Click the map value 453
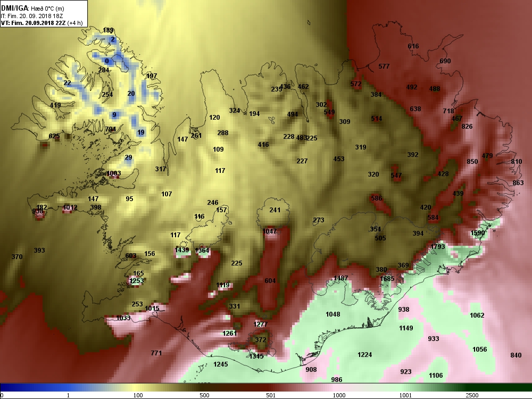The width and height of the screenshot is (532, 399). click(x=339, y=159)
